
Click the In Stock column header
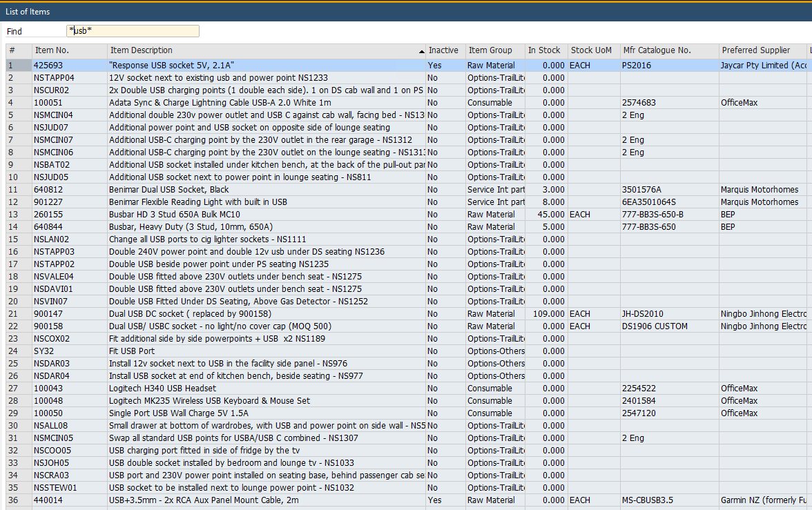point(544,50)
